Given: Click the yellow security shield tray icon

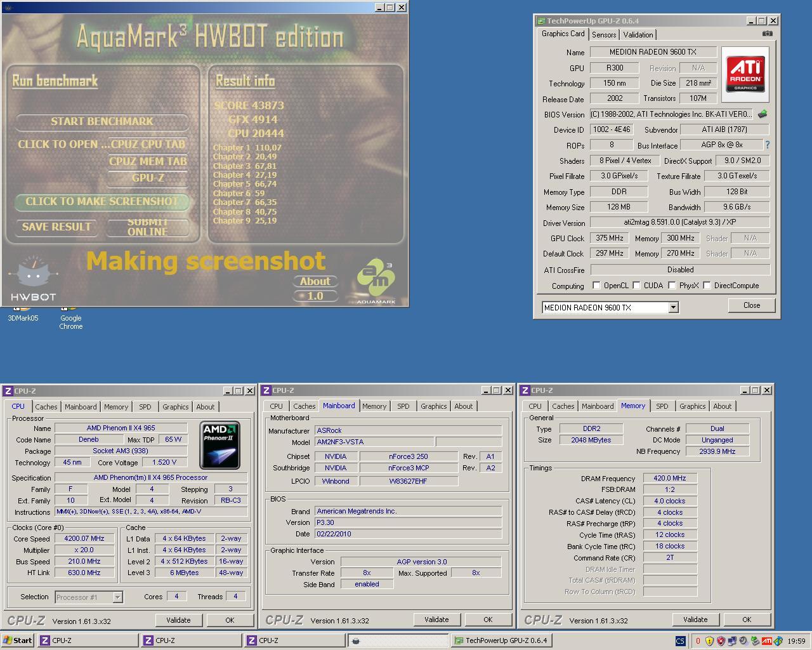Looking at the screenshot, I should 709,641.
